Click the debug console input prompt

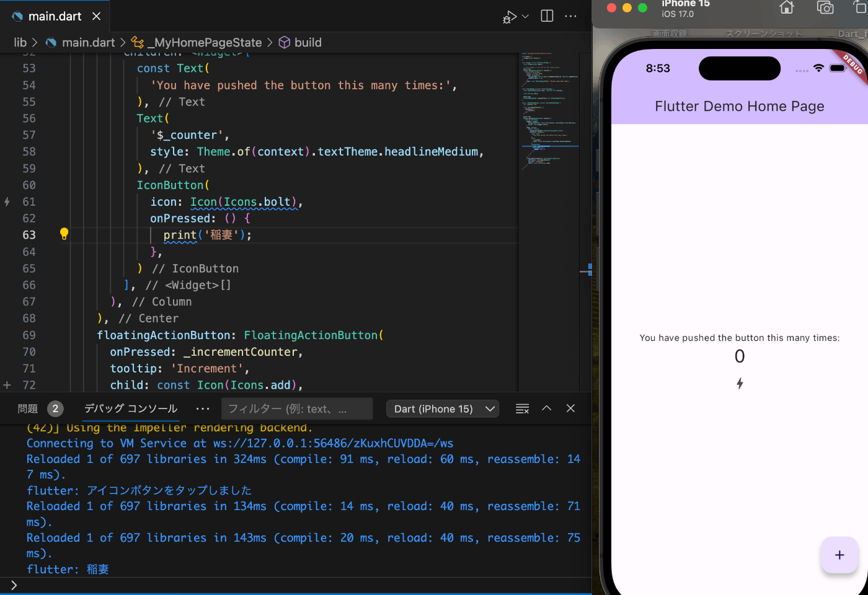(x=296, y=585)
